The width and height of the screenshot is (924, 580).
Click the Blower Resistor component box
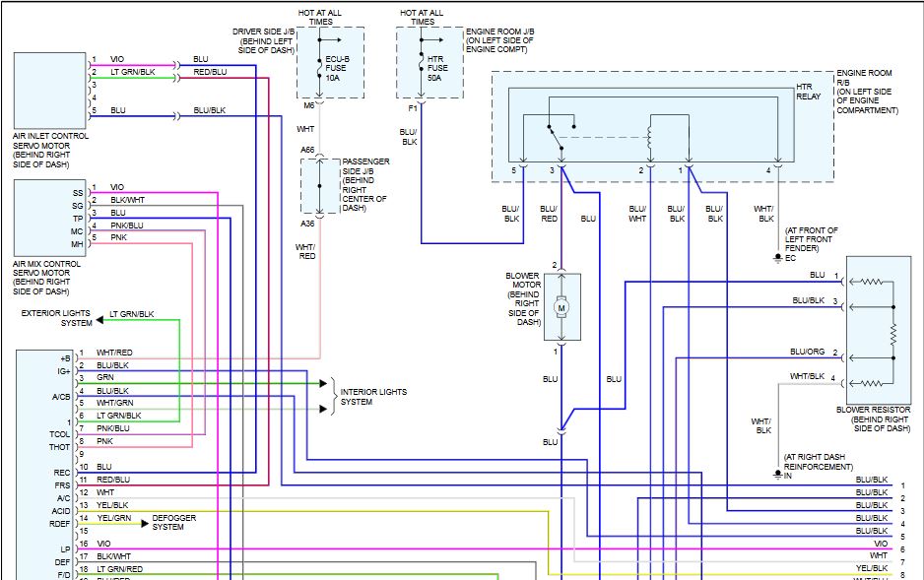pyautogui.click(x=879, y=330)
